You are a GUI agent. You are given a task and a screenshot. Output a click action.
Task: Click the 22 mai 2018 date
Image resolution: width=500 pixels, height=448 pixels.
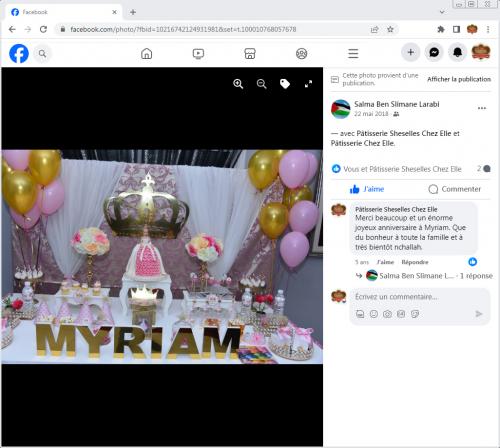coord(371,114)
